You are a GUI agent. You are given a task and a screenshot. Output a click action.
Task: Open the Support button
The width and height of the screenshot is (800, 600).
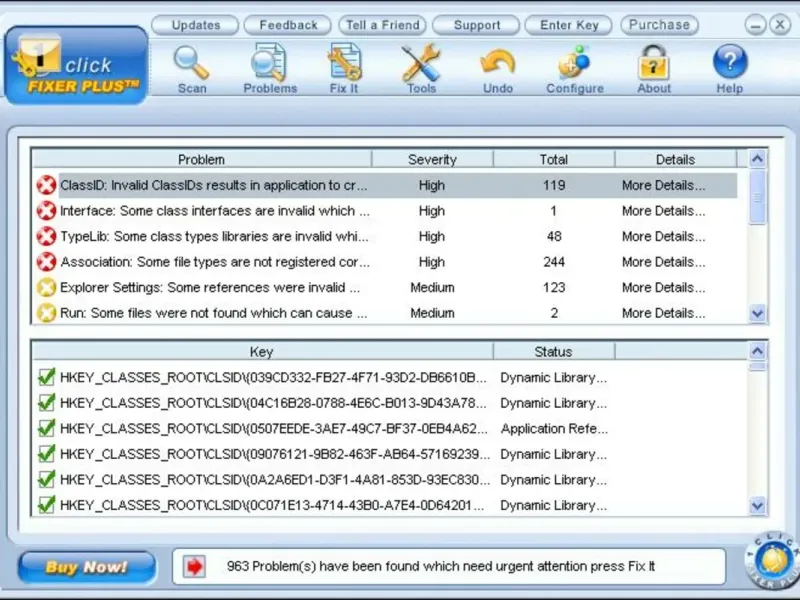(477, 25)
